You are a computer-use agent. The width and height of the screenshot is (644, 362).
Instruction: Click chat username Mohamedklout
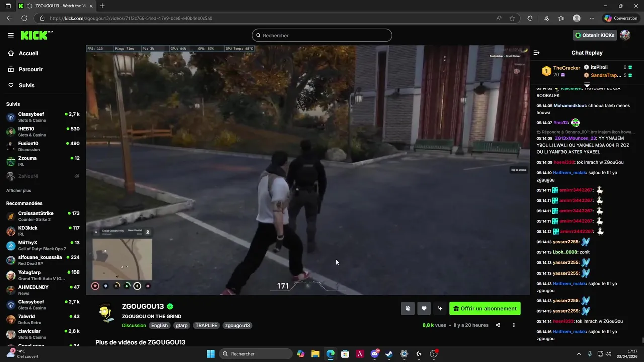[x=570, y=106]
